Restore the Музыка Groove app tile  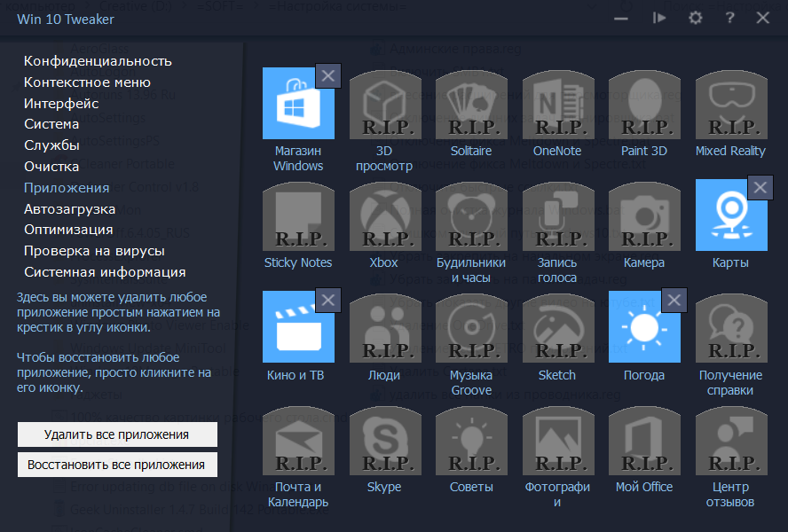point(471,328)
